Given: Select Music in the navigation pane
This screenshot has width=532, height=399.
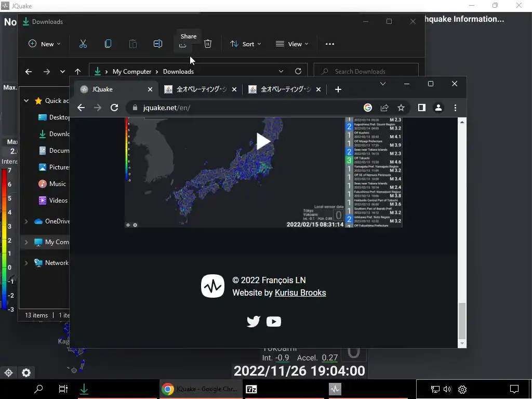Looking at the screenshot, I should 52,183.
